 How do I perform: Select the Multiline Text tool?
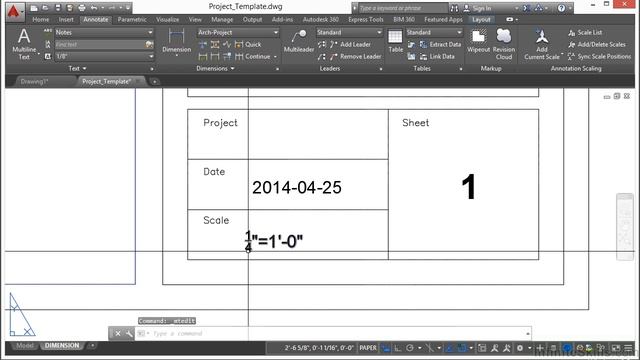pos(24,44)
